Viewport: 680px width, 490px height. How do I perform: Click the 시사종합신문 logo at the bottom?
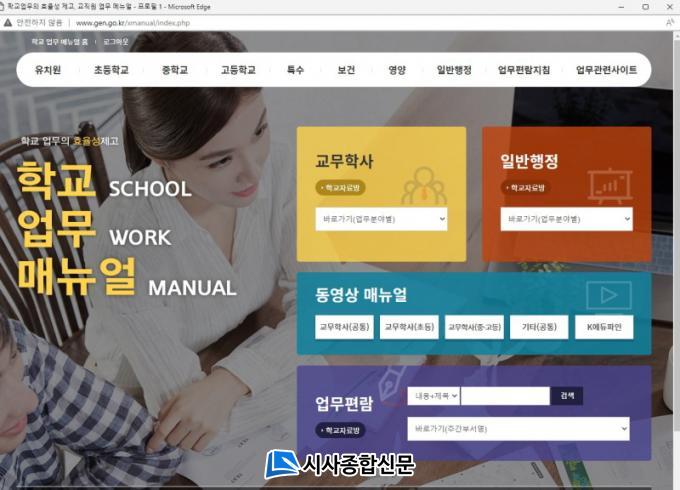pyautogui.click(x=339, y=465)
